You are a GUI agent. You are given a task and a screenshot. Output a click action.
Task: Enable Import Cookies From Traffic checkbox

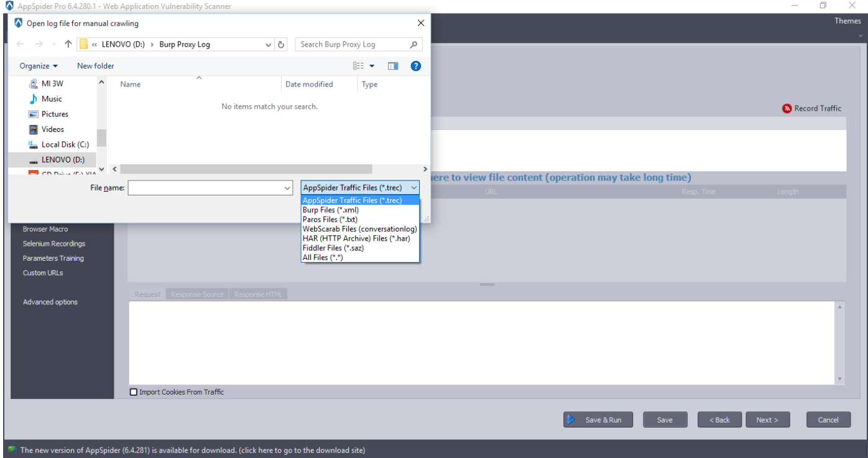pos(134,392)
